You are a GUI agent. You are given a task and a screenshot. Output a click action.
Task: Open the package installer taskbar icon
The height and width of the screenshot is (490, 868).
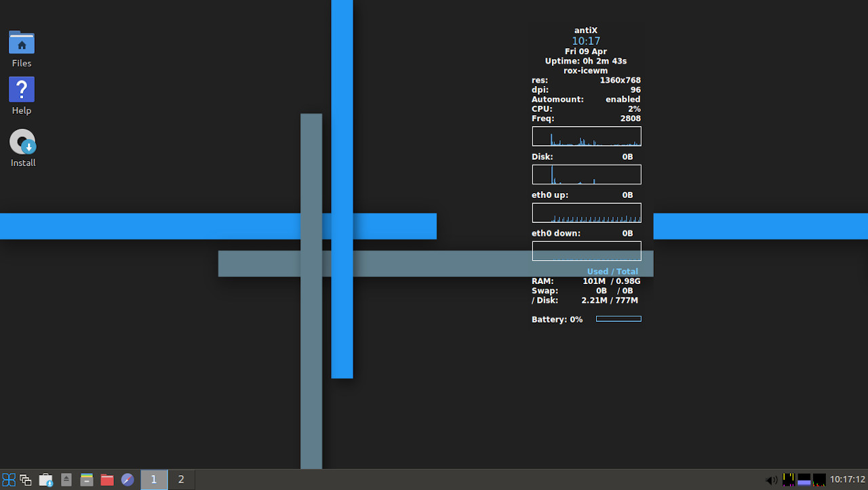click(45, 480)
